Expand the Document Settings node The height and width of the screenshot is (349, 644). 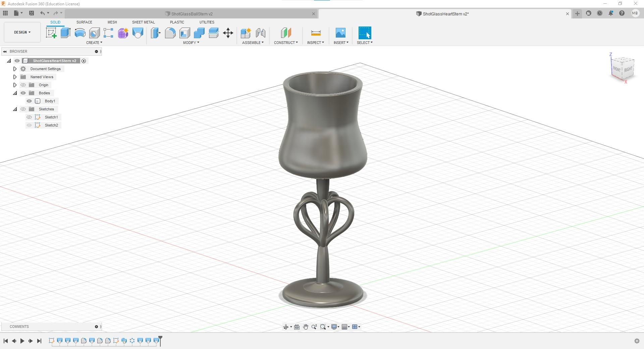pyautogui.click(x=15, y=69)
